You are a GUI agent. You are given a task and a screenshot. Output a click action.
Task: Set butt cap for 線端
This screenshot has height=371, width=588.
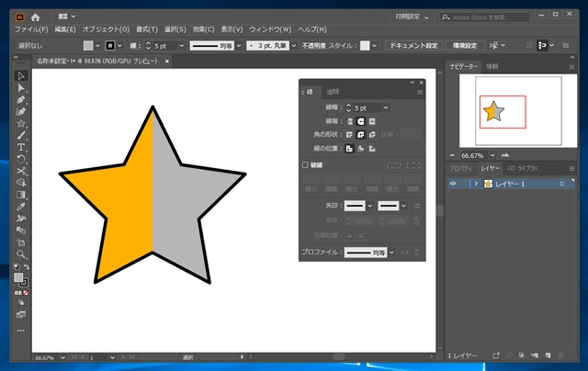pyautogui.click(x=349, y=121)
